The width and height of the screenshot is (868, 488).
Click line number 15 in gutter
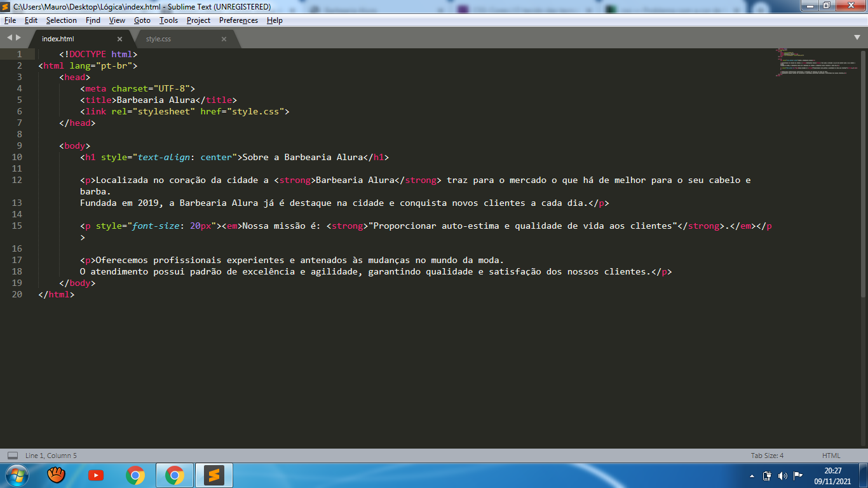point(17,226)
